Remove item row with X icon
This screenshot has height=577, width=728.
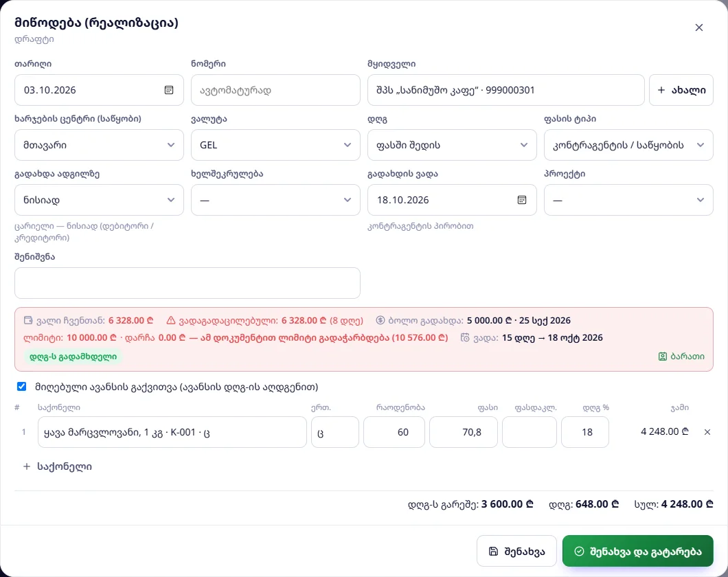coord(707,432)
